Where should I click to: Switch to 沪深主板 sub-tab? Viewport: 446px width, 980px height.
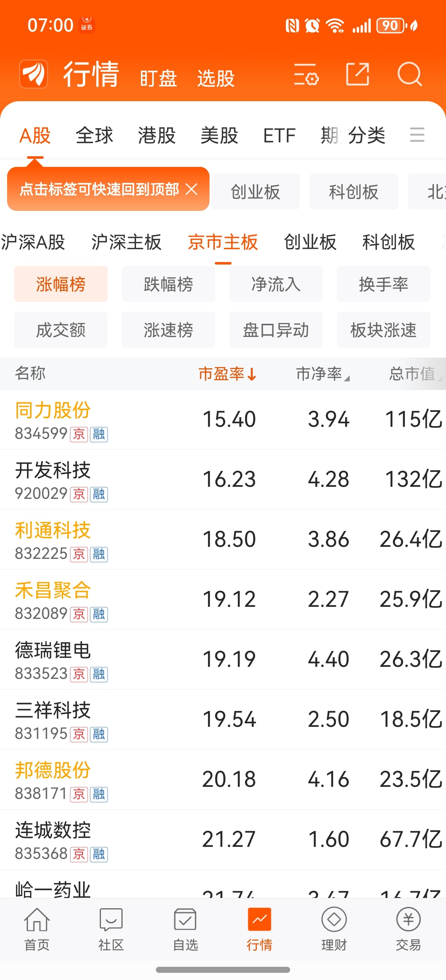pos(126,242)
